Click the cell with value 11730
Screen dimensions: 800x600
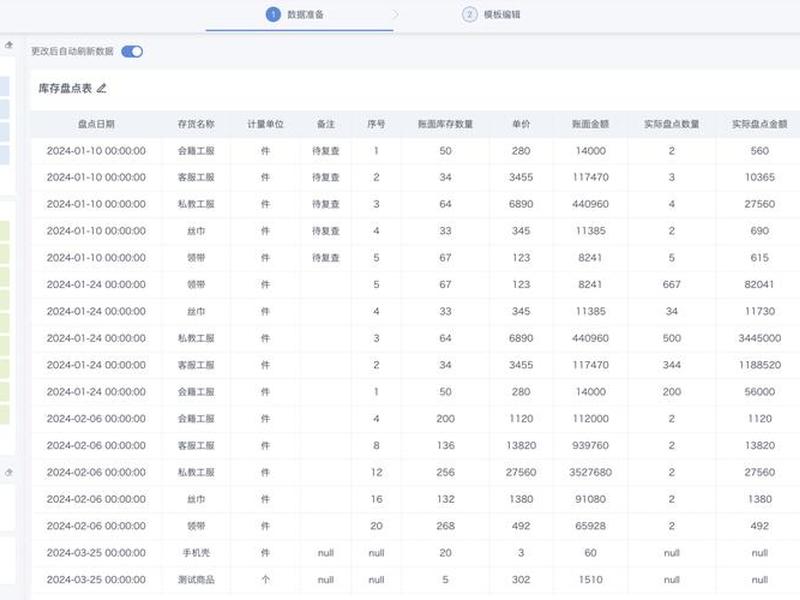point(760,311)
